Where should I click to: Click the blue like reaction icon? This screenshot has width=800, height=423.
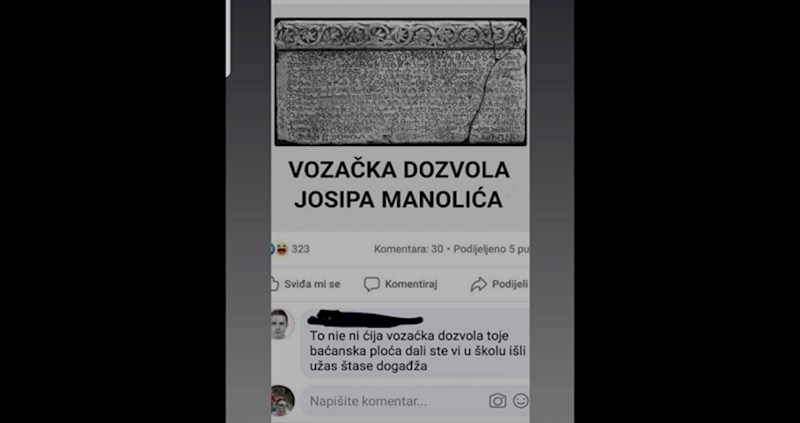pos(273,249)
